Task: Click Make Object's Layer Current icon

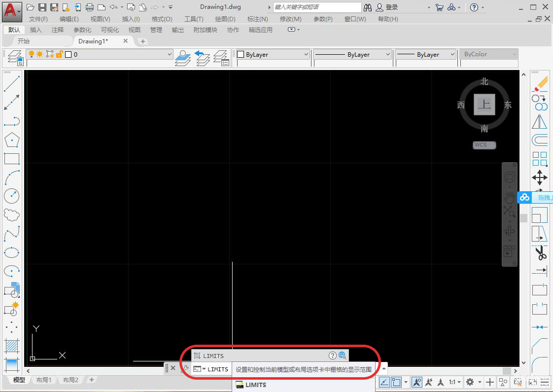Action: (183, 58)
